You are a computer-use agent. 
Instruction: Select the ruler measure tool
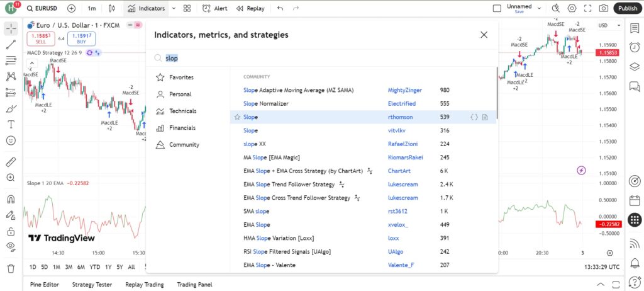pyautogui.click(x=11, y=162)
